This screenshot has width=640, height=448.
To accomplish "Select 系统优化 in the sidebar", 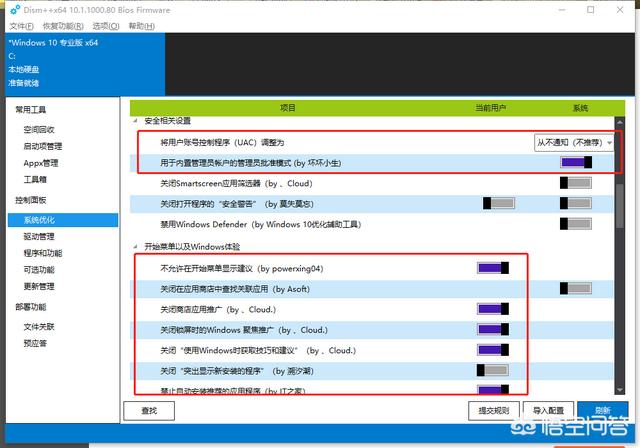I will tap(63, 220).
